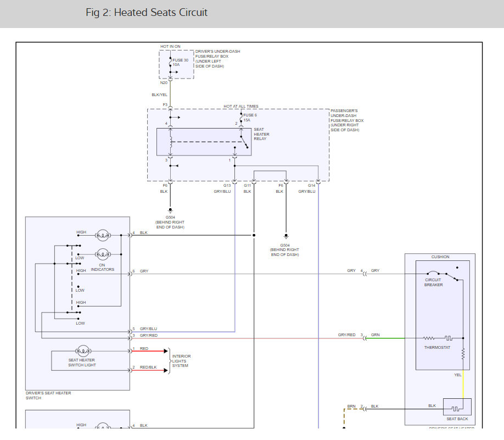Click the seat back heating element symbol
504x440 pixels.
click(455, 409)
